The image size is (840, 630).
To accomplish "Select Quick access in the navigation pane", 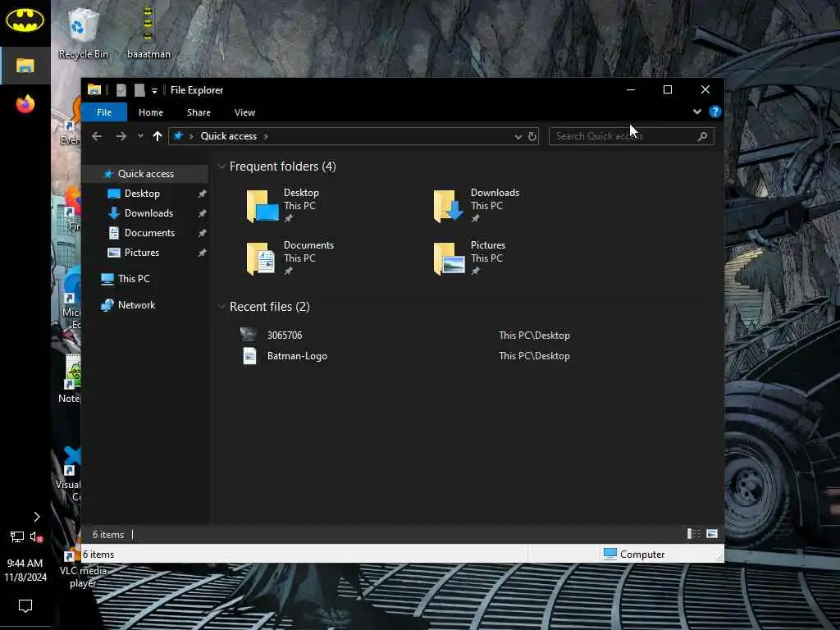I will (x=145, y=174).
